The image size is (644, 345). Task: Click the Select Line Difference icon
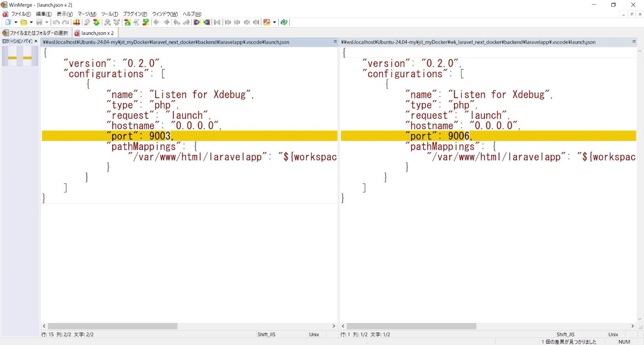[x=76, y=22]
